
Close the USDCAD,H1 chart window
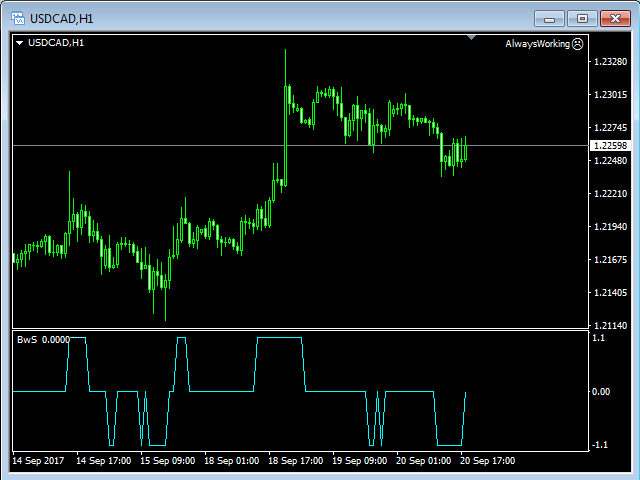click(x=612, y=17)
